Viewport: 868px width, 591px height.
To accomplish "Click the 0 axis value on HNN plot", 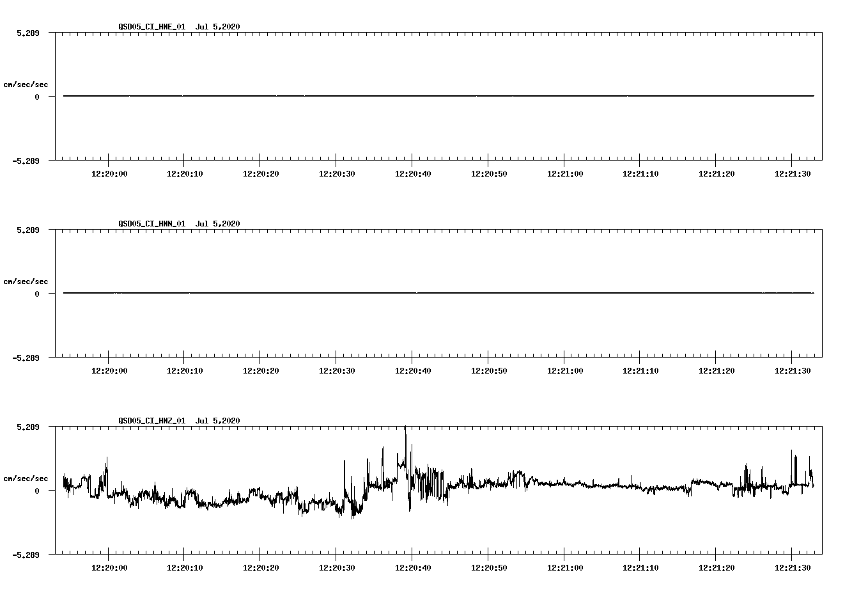I will pos(37,294).
